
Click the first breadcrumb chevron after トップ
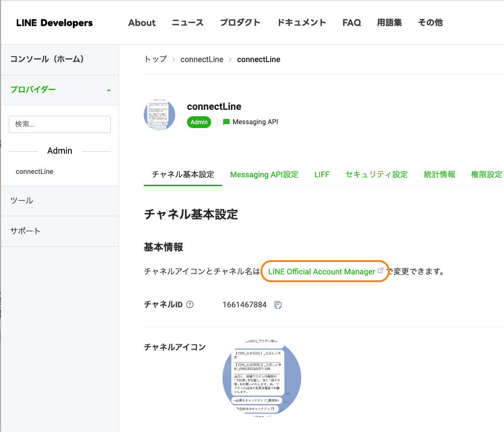(x=174, y=60)
